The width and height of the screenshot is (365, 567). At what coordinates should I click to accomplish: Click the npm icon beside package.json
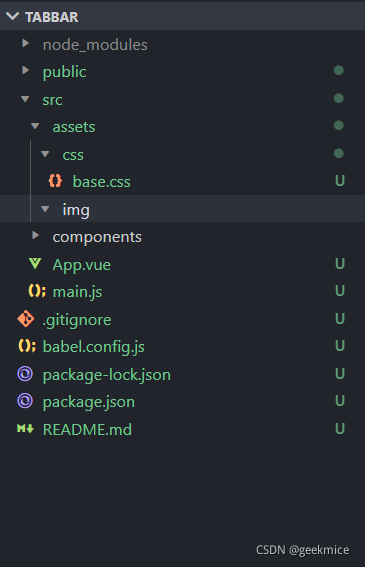[25, 401]
